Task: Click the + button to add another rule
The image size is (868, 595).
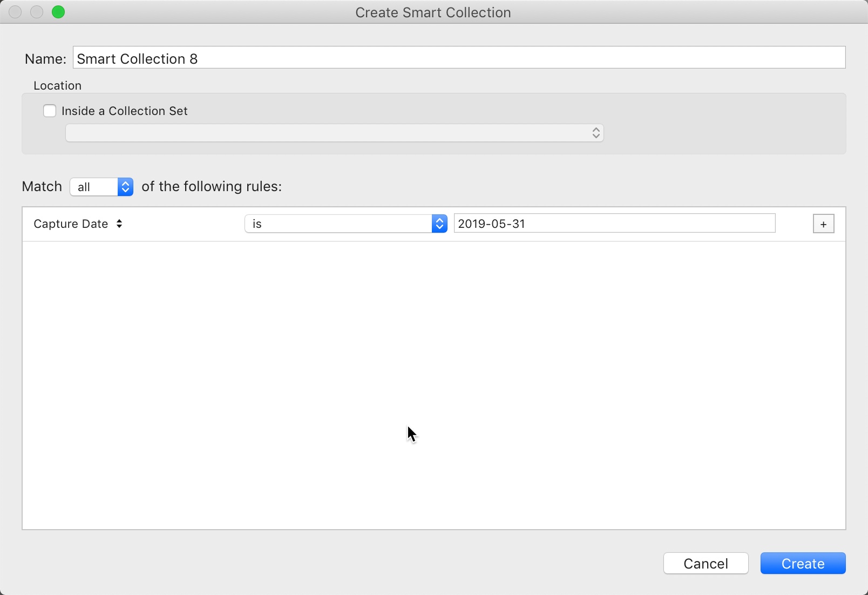Action: (x=823, y=224)
